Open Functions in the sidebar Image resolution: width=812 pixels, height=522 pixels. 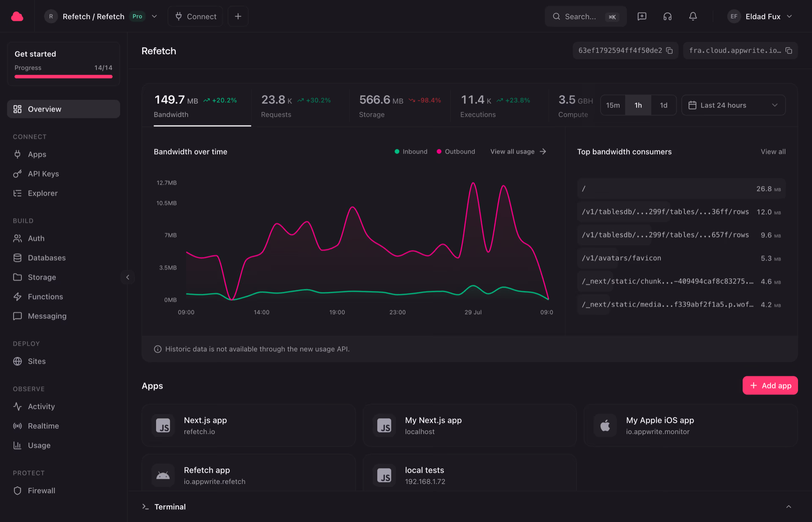(63, 297)
